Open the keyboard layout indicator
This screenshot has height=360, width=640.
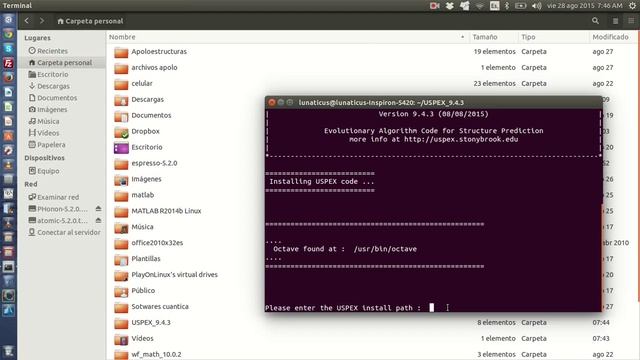coord(494,5)
